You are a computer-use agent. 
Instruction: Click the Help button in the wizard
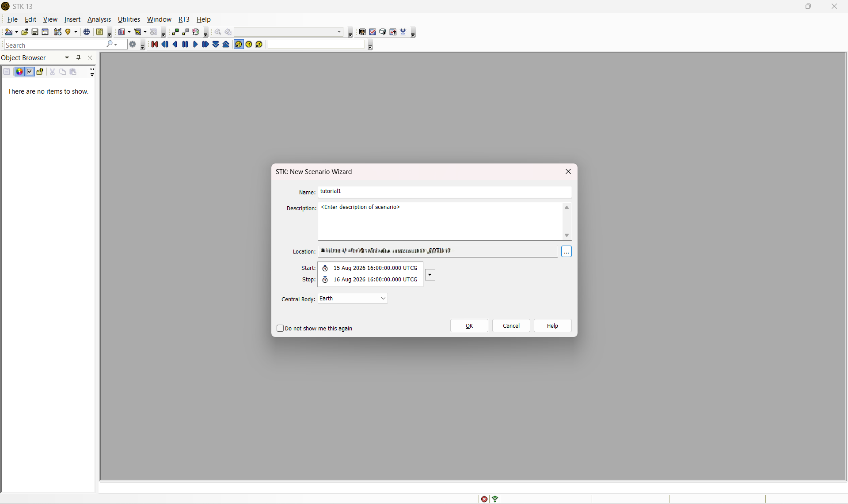click(x=553, y=326)
